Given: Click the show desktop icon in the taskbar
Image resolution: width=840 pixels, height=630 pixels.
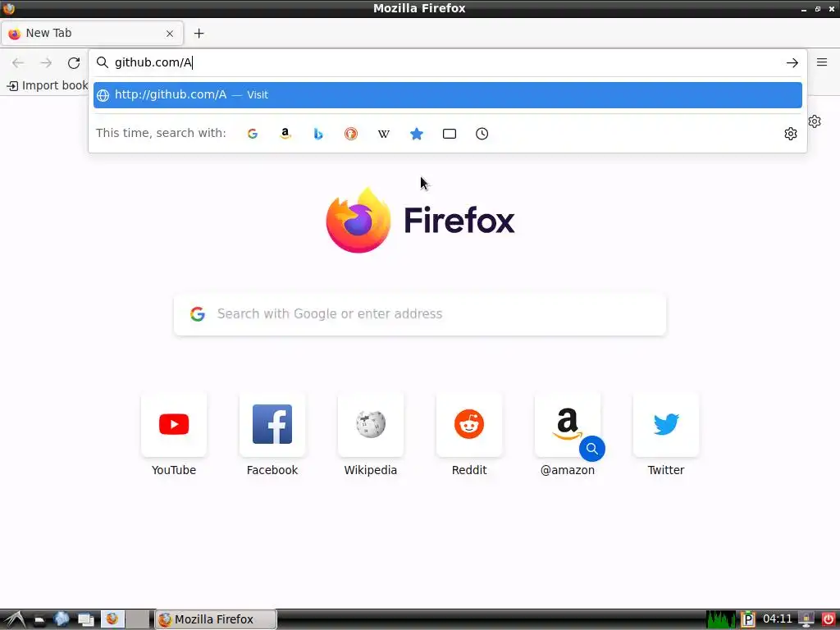Looking at the screenshot, I should coord(85,620).
